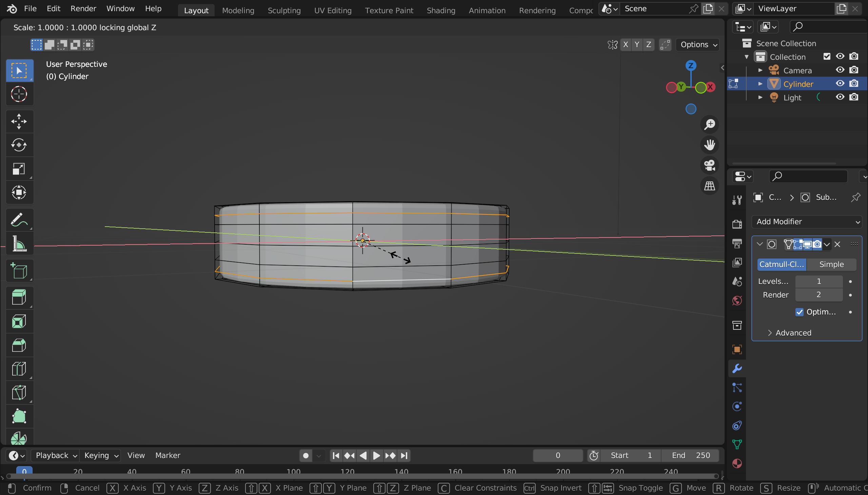Collapse the Collection tree item
The width and height of the screenshot is (868, 495).
click(747, 56)
